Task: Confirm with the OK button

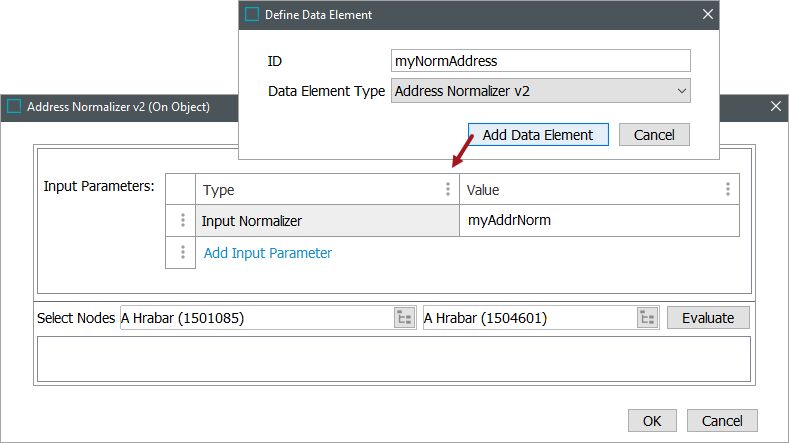Action: 652,421
